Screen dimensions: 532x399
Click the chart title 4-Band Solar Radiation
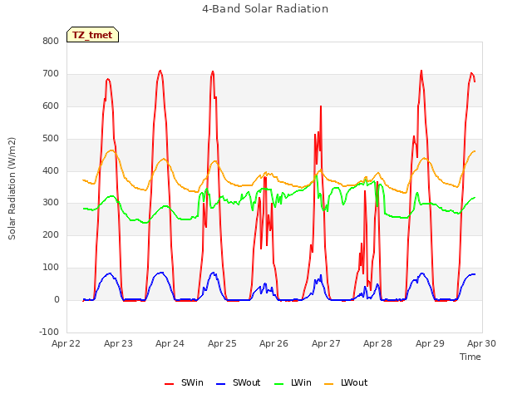265,9
